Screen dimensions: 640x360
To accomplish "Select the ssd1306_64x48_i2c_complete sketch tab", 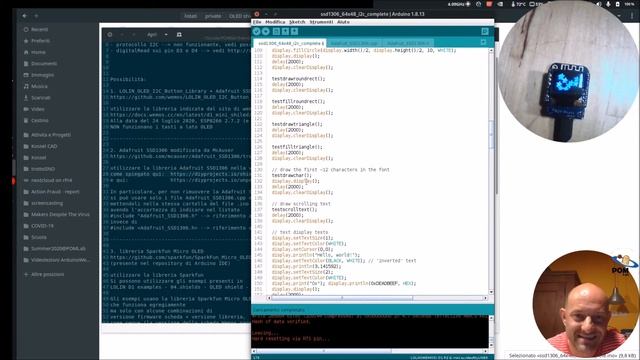I will (289, 43).
